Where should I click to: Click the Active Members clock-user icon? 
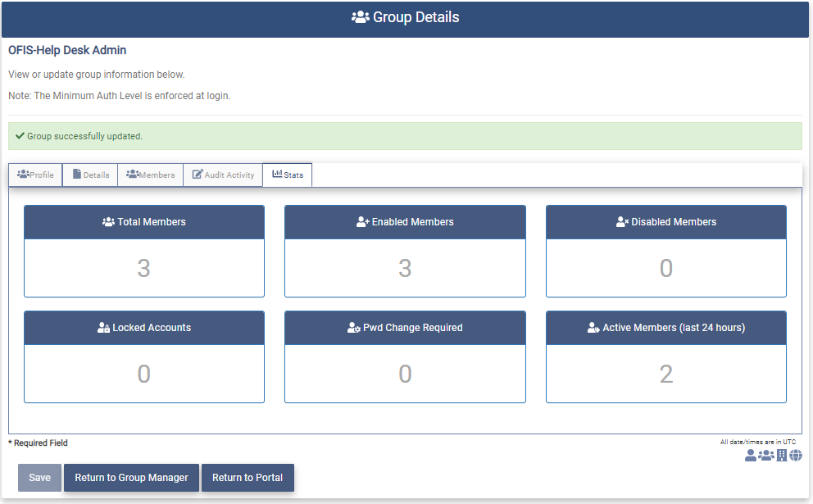(593, 328)
